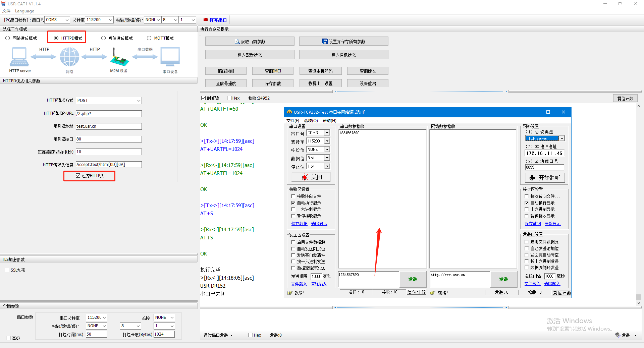
Task: Open the 选项(O) menu in TCP232 window
Action: point(311,121)
